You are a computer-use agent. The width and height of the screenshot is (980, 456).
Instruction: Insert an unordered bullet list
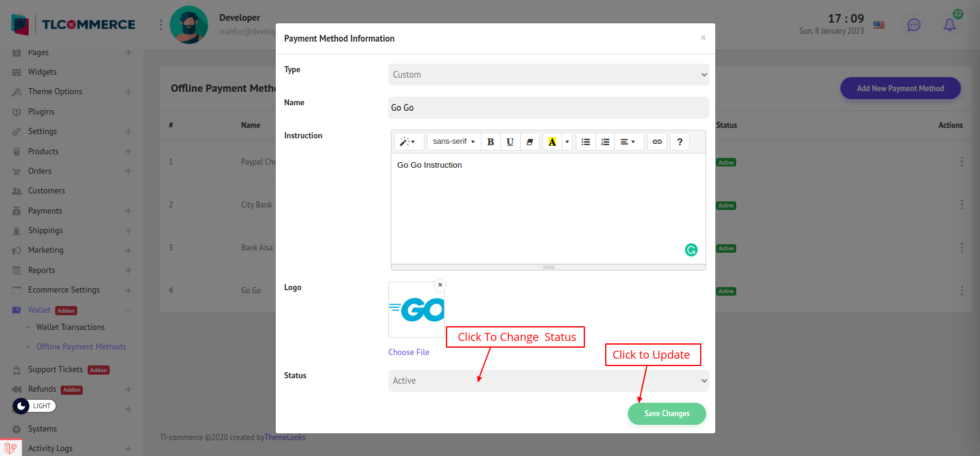[x=586, y=142]
